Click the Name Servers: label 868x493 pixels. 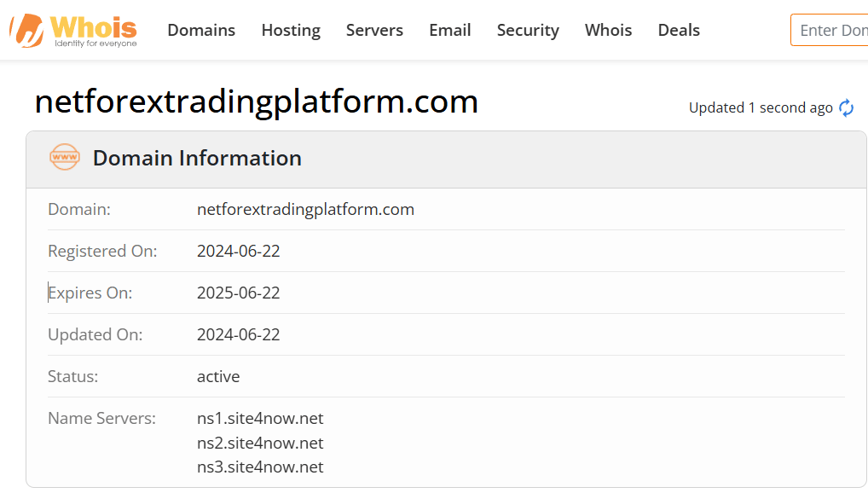click(101, 418)
